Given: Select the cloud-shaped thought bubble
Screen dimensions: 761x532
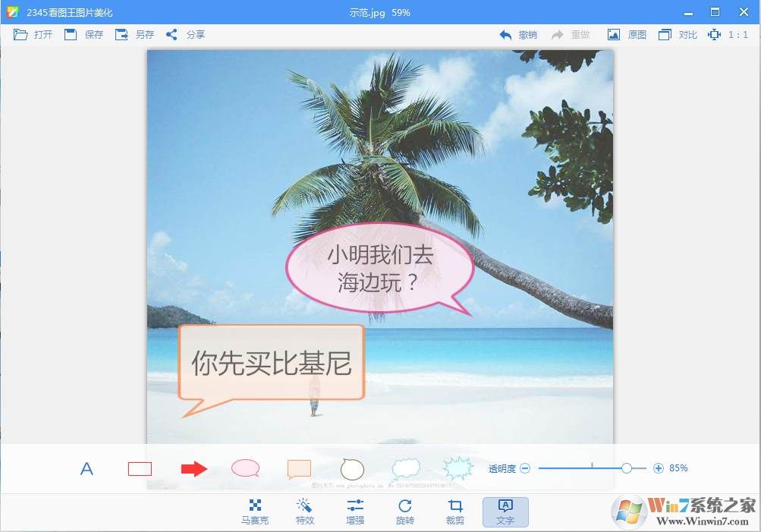Looking at the screenshot, I should [406, 469].
